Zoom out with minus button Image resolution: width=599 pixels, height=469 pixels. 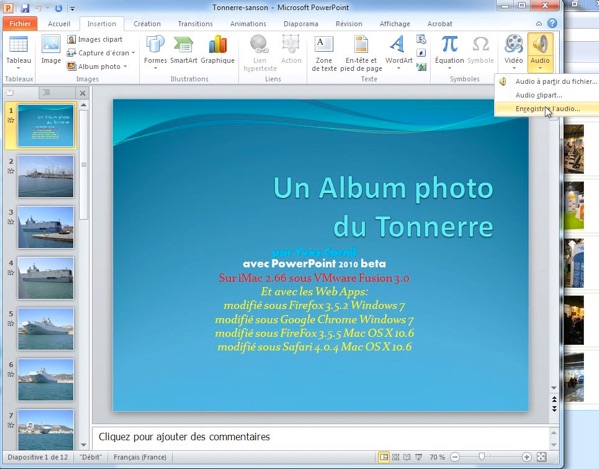[x=455, y=457]
